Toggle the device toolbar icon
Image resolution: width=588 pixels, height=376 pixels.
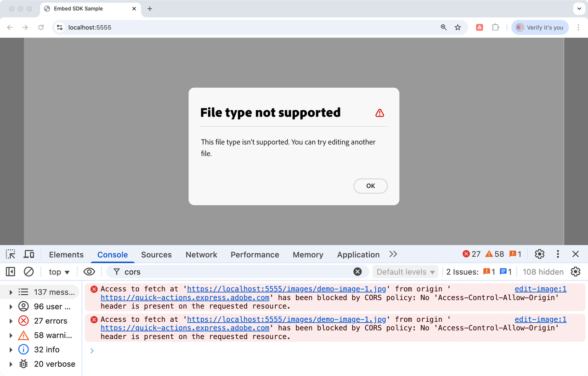(x=29, y=254)
